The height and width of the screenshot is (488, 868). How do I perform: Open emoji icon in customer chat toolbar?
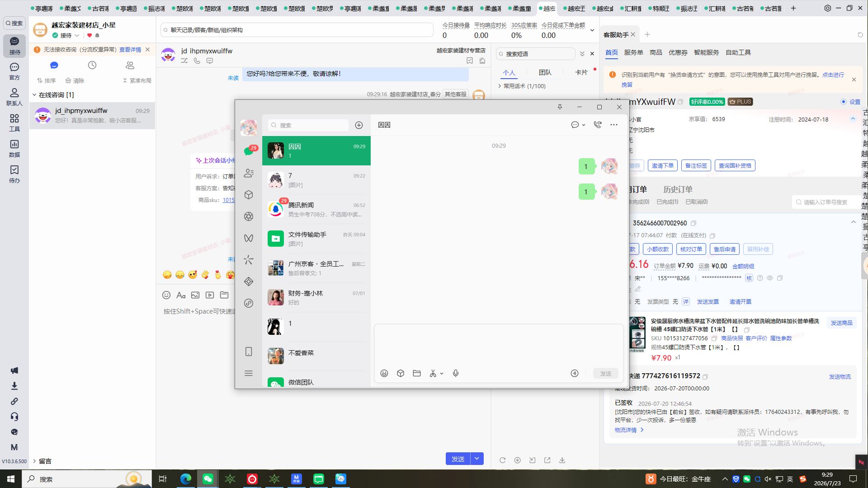(166, 295)
